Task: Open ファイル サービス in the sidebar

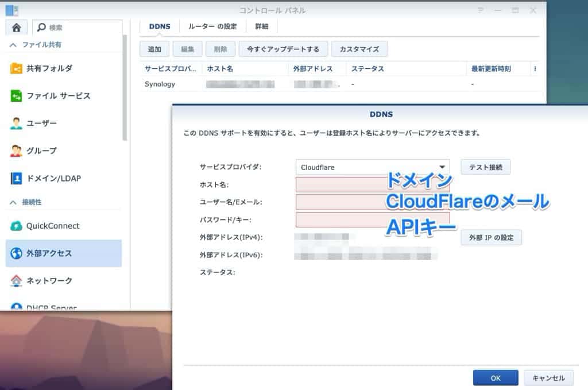Action: [x=59, y=96]
